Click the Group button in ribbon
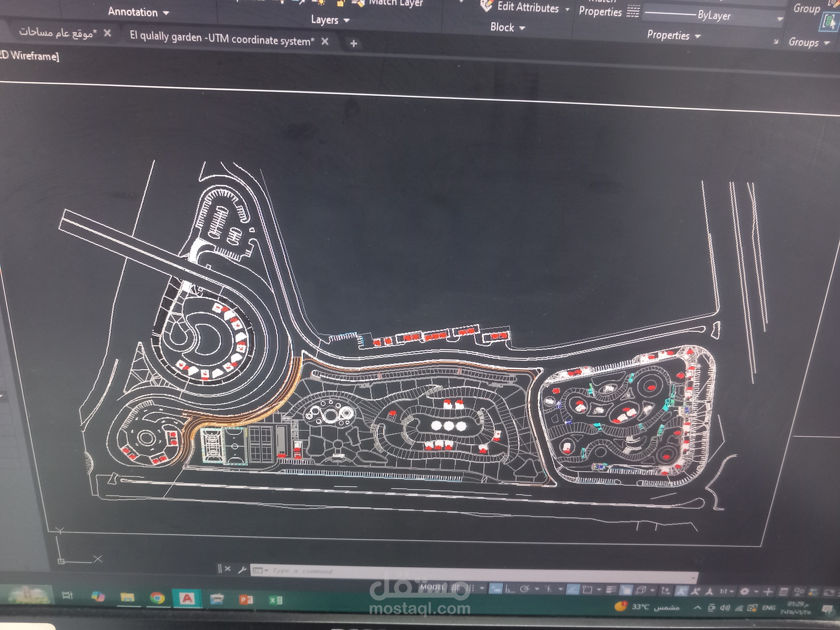 (807, 8)
